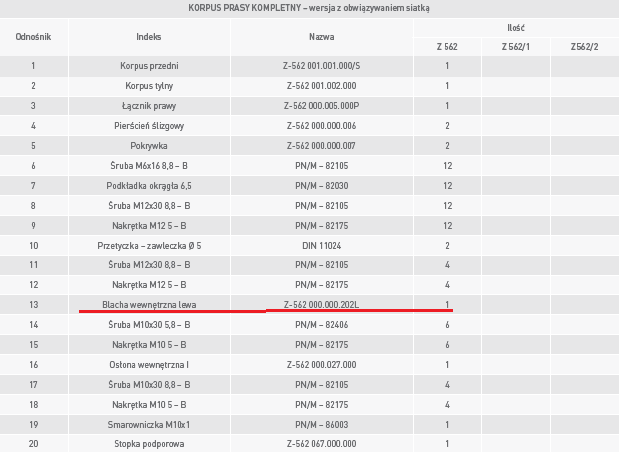Viewport: 619px width, 452px height.
Task: Click part number Z-562 000.000.202L
Action: pyautogui.click(x=322, y=305)
